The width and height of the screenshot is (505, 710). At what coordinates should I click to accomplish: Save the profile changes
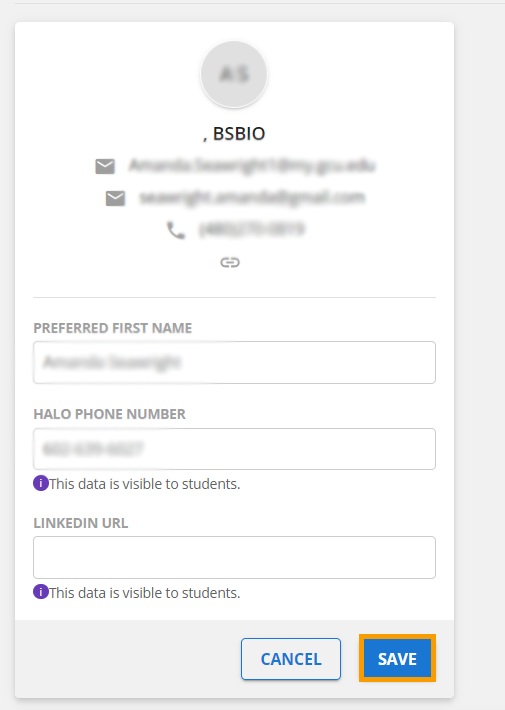click(x=397, y=658)
